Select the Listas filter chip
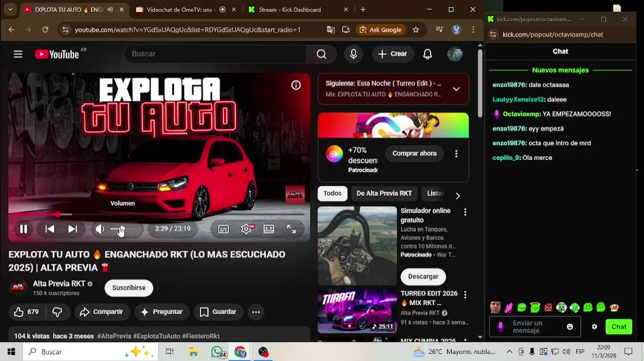Screen dimensions: 644x361 pos(435,194)
